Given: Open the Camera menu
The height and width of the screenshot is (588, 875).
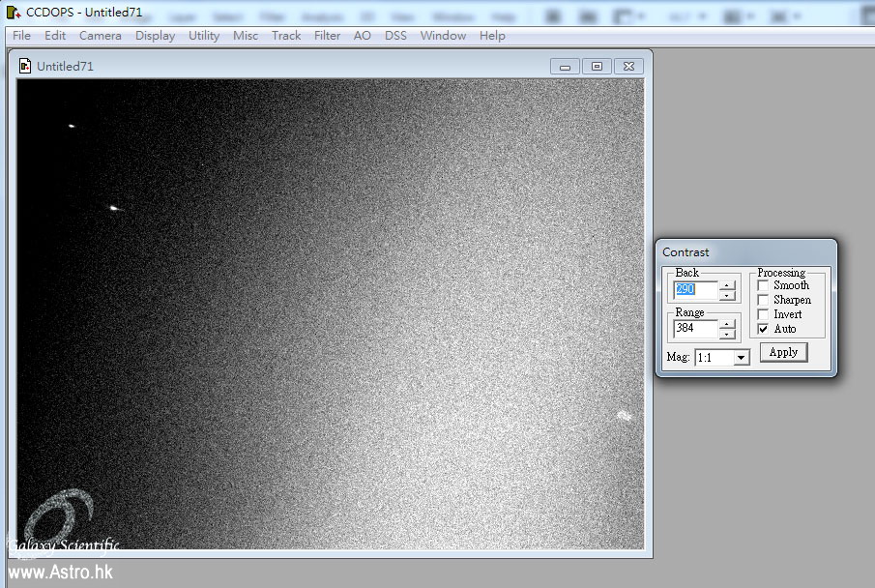Looking at the screenshot, I should click(x=101, y=36).
